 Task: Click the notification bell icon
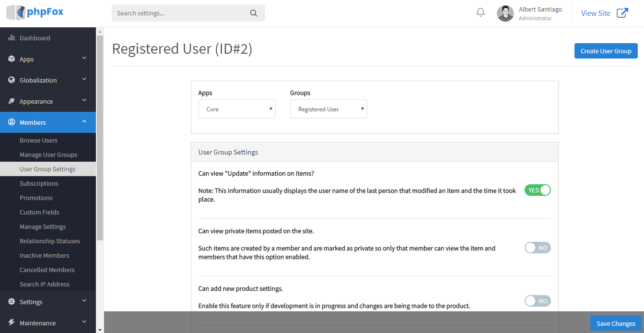click(x=480, y=13)
